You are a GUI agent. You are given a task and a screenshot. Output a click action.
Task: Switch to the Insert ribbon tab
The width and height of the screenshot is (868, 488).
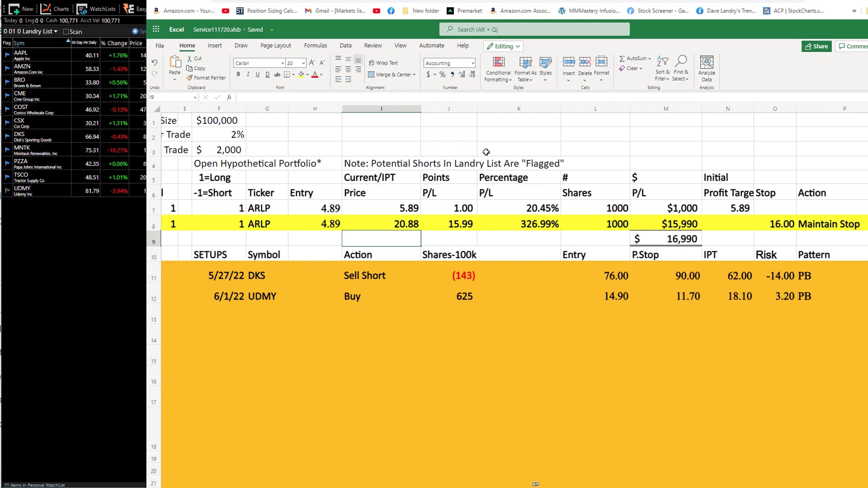coord(214,46)
